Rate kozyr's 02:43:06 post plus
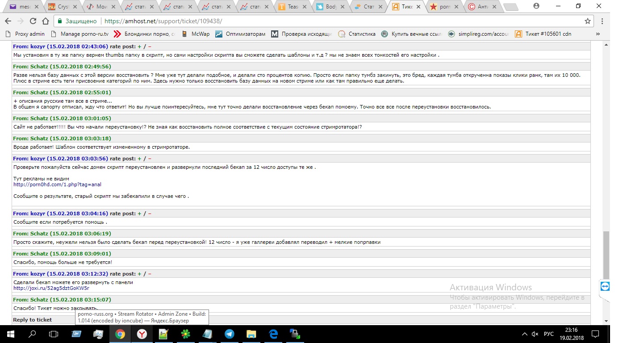The width and height of the screenshot is (644, 343). point(139,46)
